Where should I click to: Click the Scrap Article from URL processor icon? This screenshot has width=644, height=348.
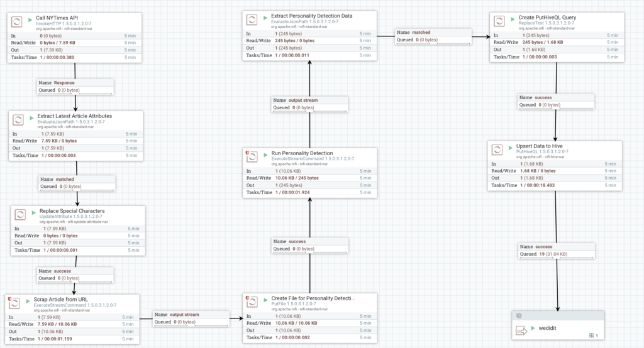coord(14,303)
